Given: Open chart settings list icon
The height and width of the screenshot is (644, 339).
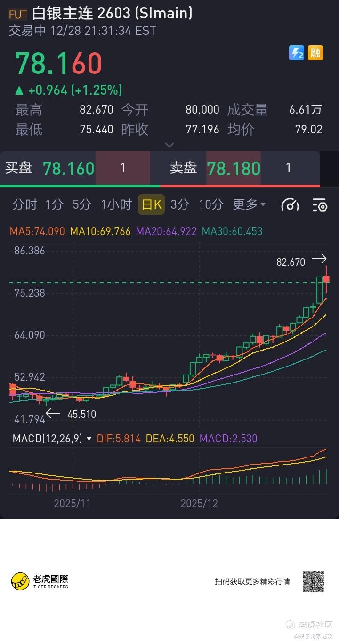Looking at the screenshot, I should pyautogui.click(x=320, y=204).
